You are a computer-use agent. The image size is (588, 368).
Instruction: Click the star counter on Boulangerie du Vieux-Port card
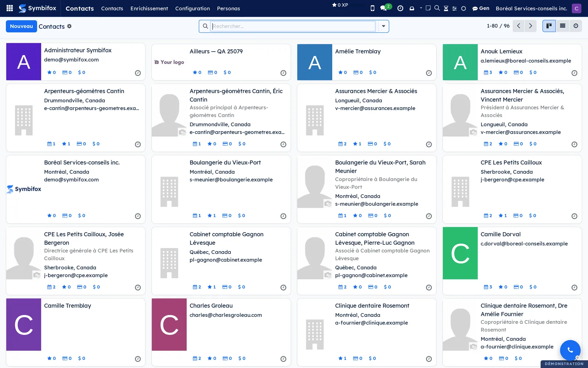212,216
